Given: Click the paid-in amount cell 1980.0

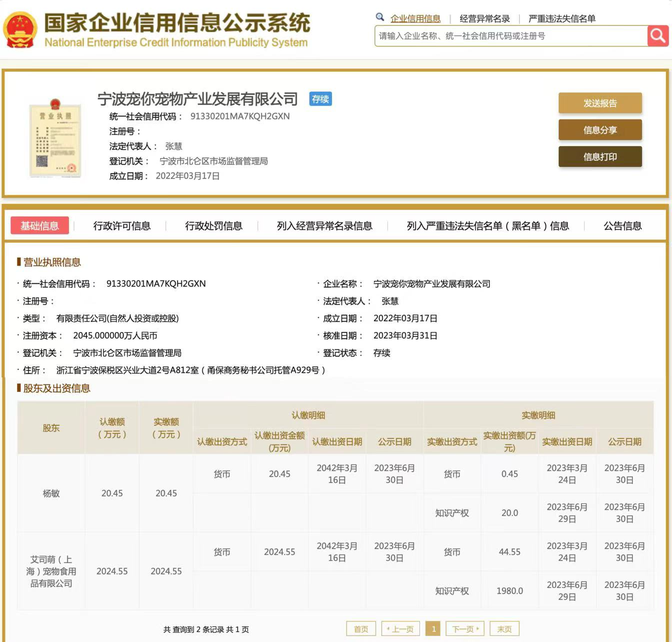Looking at the screenshot, I should point(509,591).
